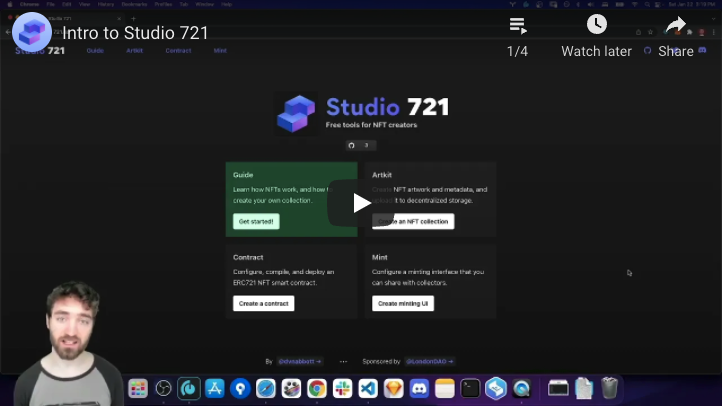Click the 'Create a contract' button
722x406 pixels.
click(x=263, y=303)
